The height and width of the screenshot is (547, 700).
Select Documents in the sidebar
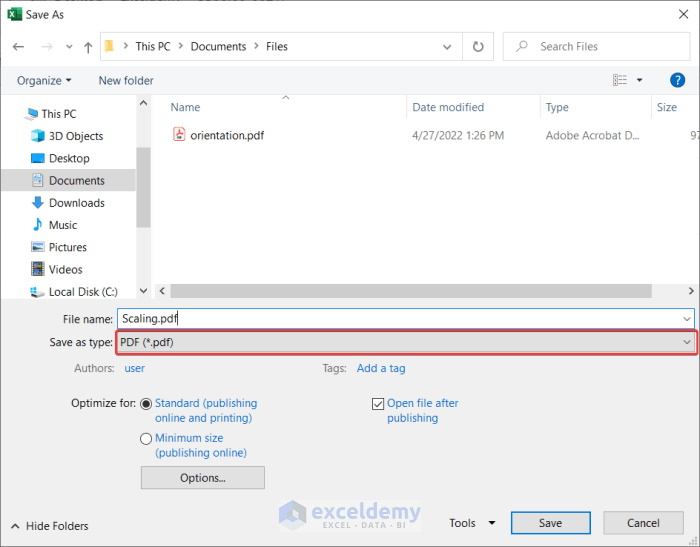point(68,180)
